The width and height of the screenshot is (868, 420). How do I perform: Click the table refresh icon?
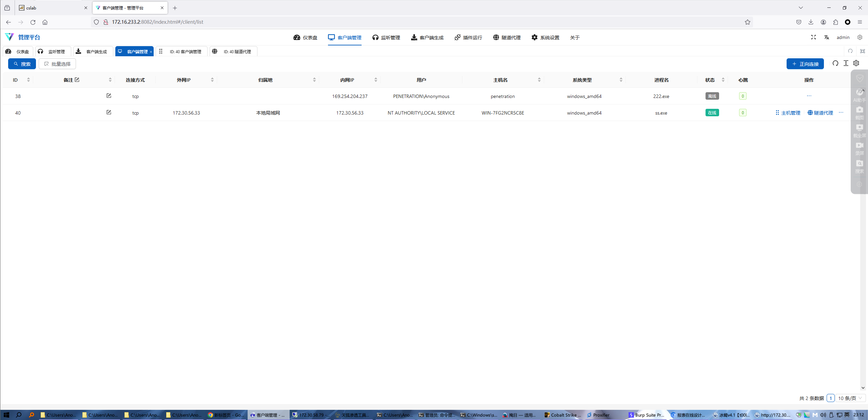835,63
